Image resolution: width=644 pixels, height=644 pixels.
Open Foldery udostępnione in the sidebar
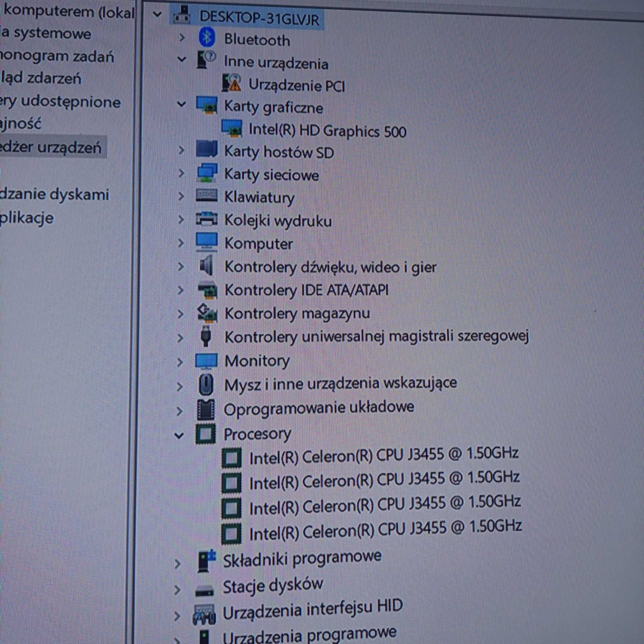[x=60, y=102]
